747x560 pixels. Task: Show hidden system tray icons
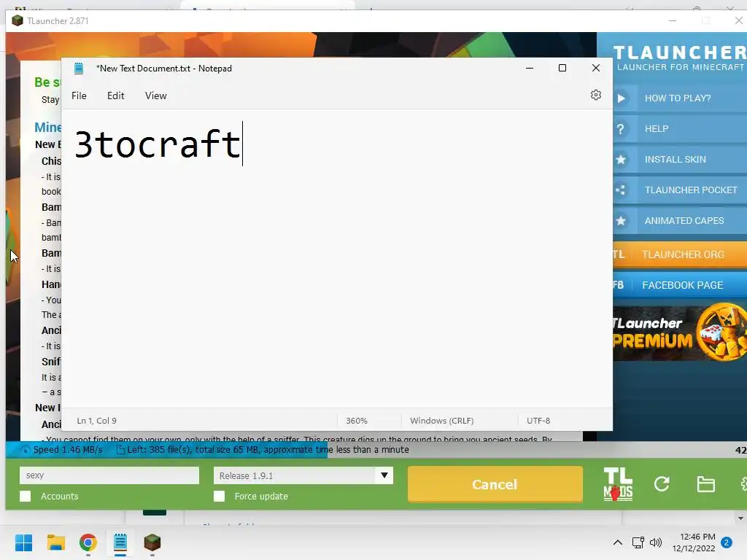tap(617, 542)
